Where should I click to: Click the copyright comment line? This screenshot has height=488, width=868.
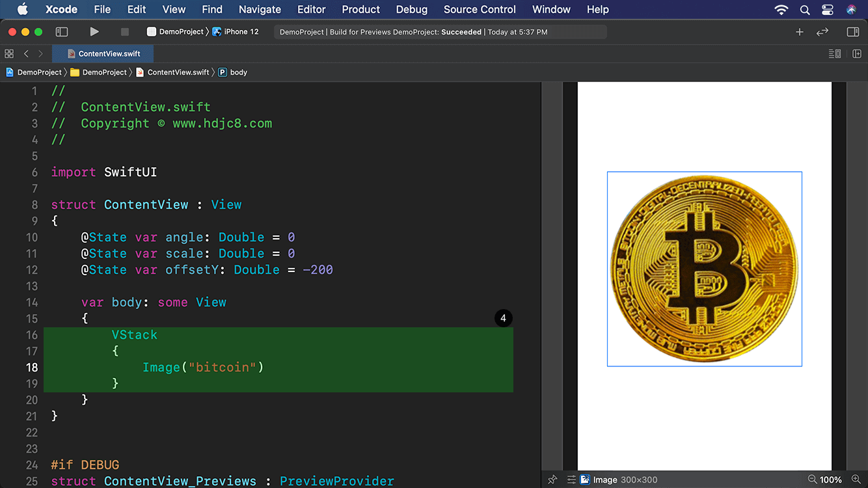pos(161,123)
